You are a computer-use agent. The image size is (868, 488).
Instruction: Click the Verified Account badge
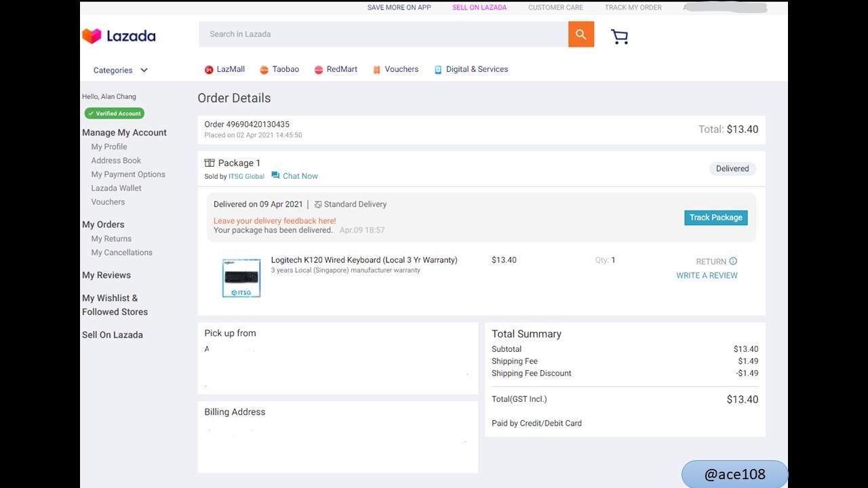coord(114,113)
